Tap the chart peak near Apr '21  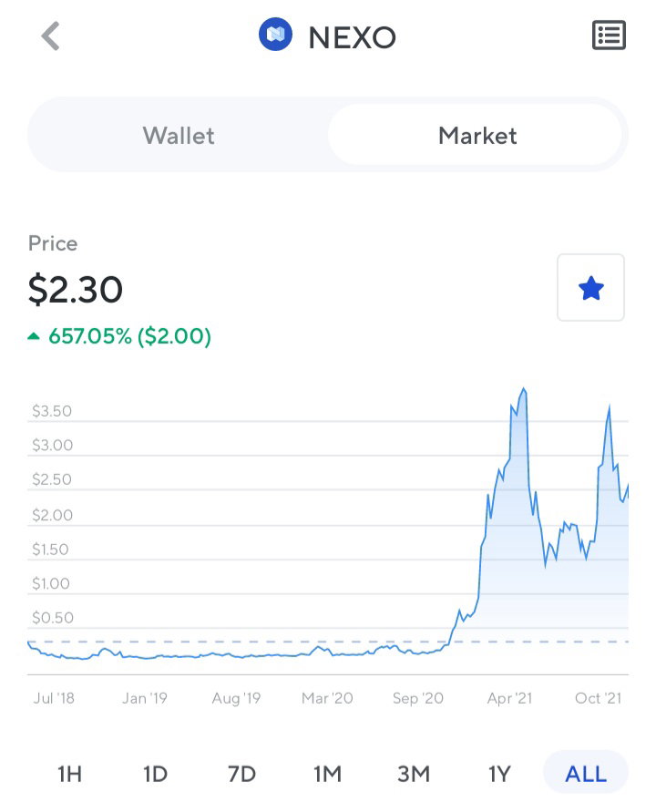coord(524,388)
